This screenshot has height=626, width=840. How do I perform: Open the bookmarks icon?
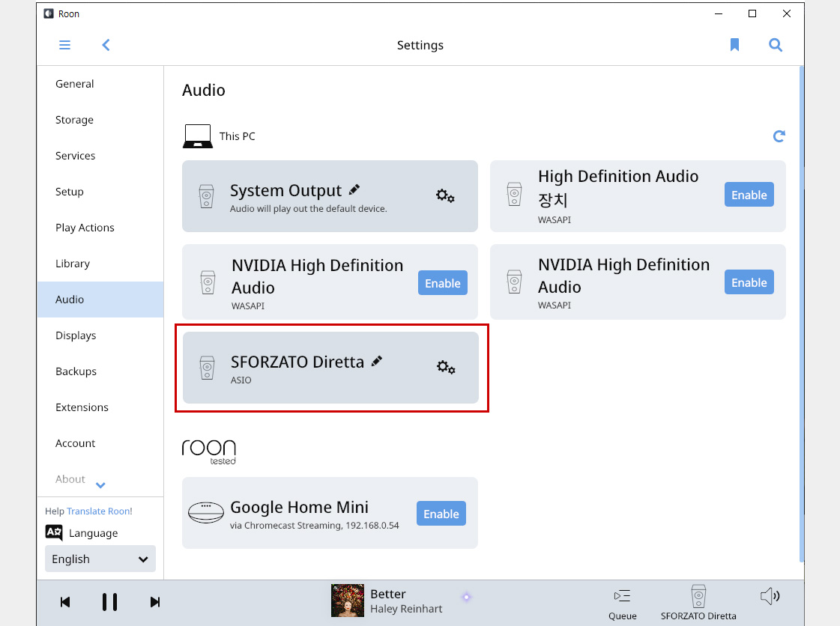734,45
